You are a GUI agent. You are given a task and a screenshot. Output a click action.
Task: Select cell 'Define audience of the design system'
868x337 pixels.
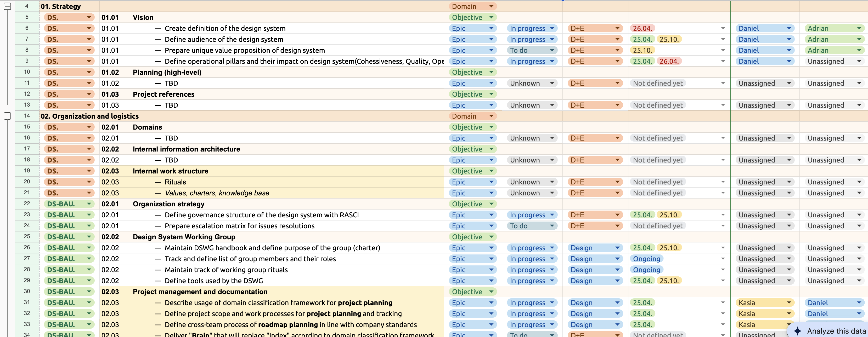click(x=303, y=39)
